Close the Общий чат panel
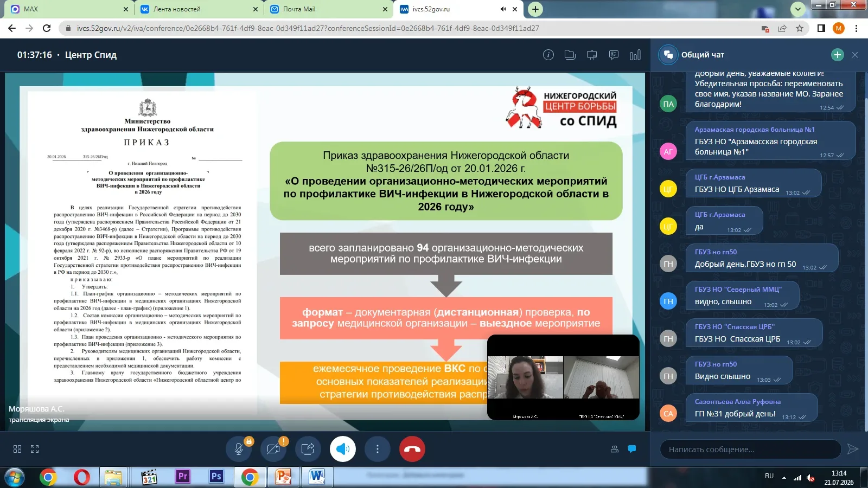This screenshot has width=868, height=488. pyautogui.click(x=855, y=55)
